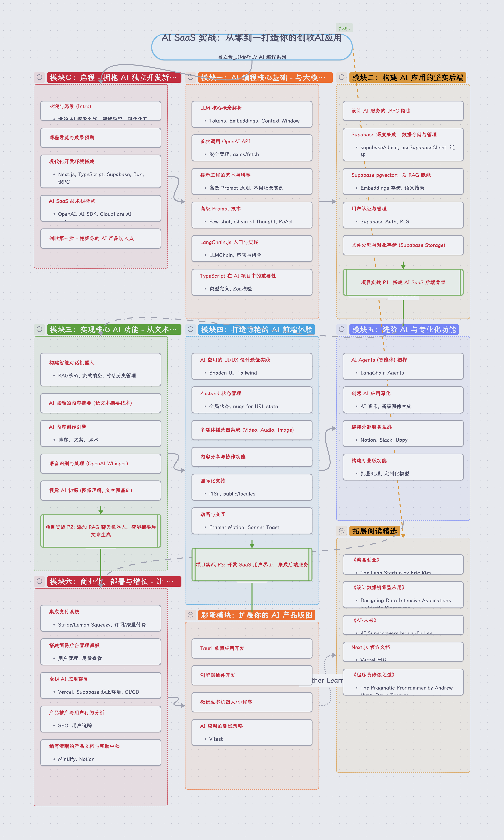Select TypeScript 在 AI 项目中的重要性 card
This screenshot has width=504, height=840.
tap(252, 282)
